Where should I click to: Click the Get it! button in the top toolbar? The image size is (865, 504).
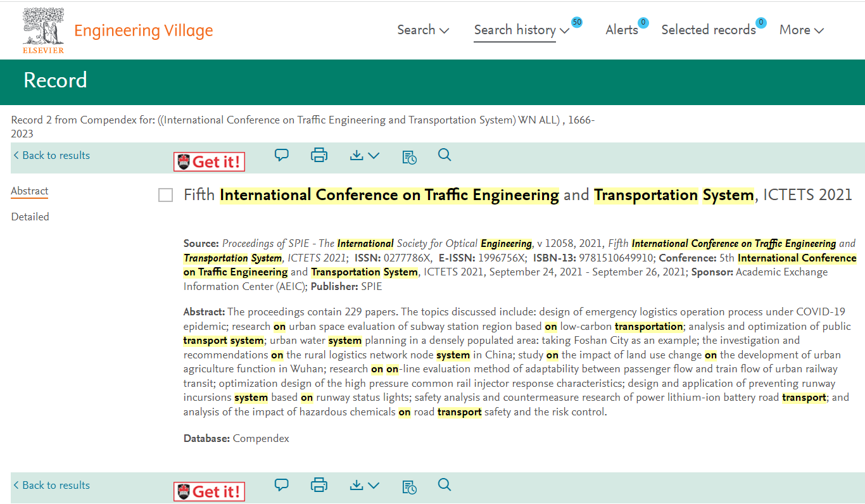click(x=210, y=161)
